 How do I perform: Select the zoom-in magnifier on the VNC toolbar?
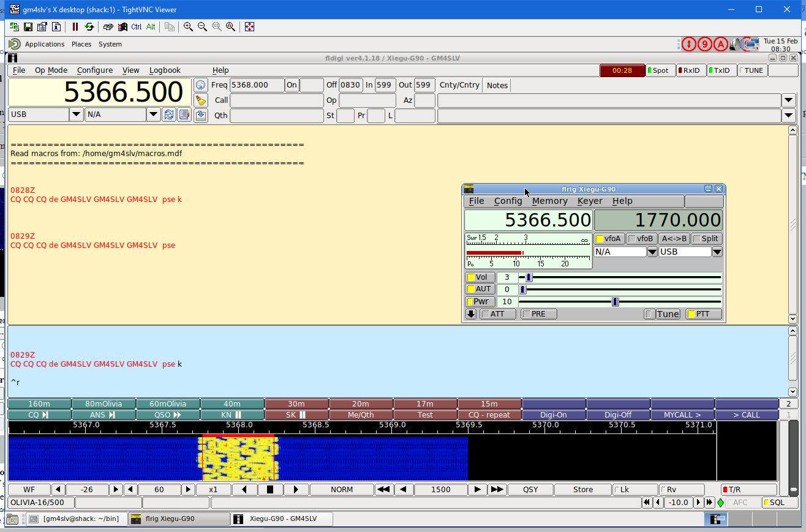point(188,27)
